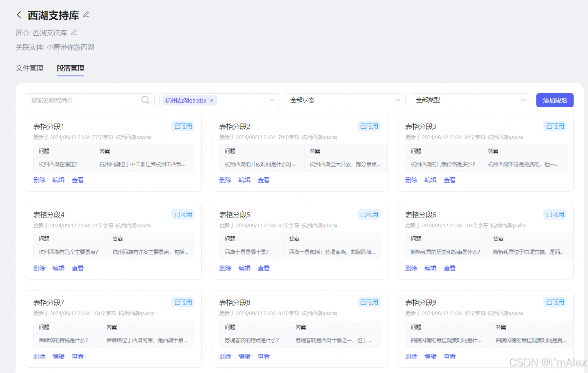Click the 已可用 status badge on 表格分段6

[x=555, y=215]
